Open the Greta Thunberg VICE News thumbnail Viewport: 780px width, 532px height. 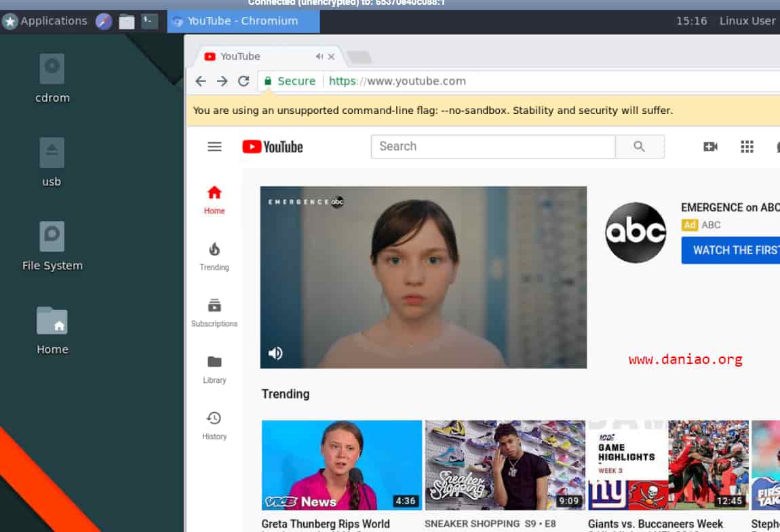tap(342, 466)
